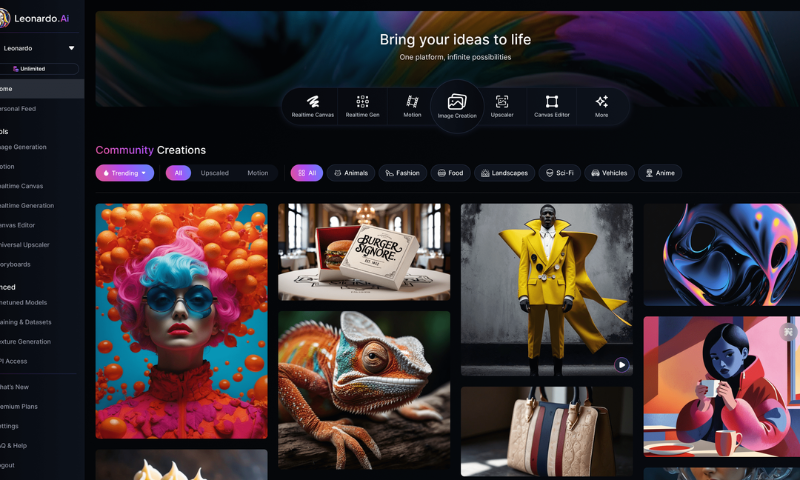This screenshot has width=800, height=480.
Task: Launch the Image Creation tool
Action: [x=457, y=103]
